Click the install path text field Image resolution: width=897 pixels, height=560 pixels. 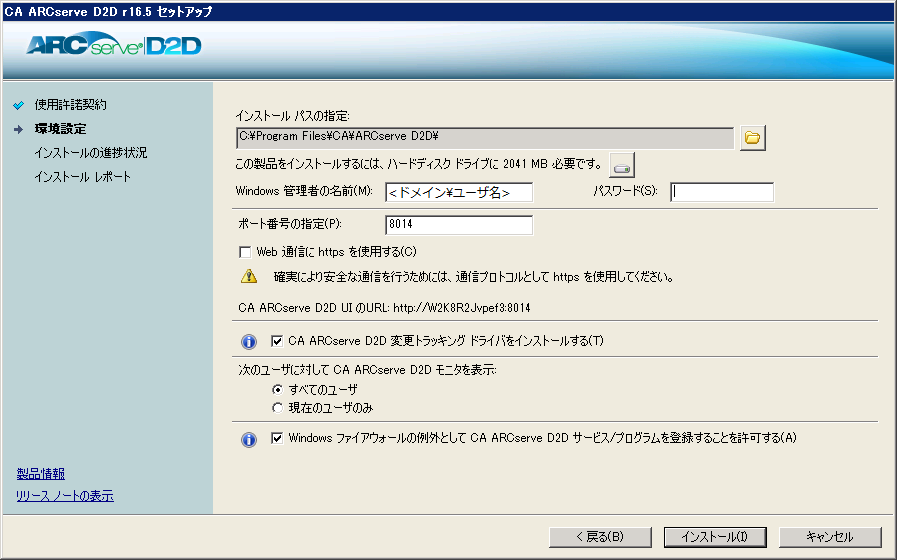pos(485,138)
